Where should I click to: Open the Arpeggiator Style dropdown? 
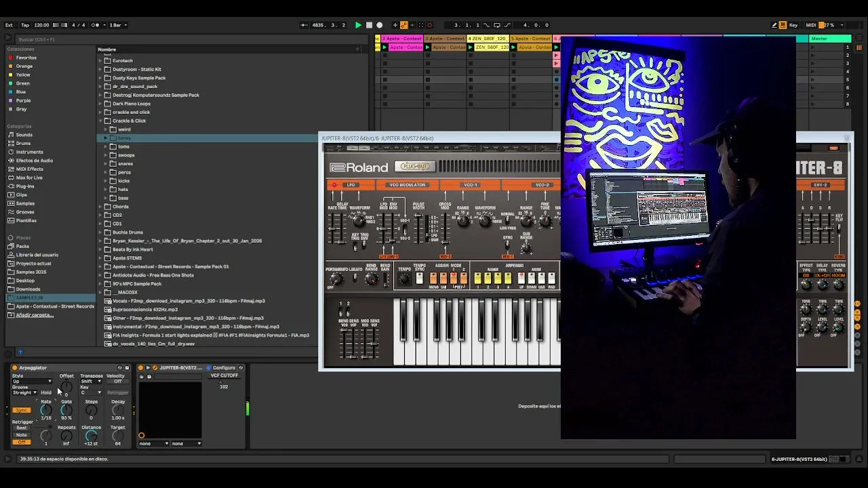click(x=32, y=382)
